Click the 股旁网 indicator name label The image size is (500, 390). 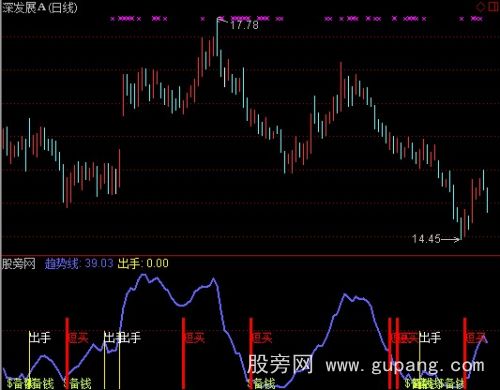pyautogui.click(x=19, y=264)
